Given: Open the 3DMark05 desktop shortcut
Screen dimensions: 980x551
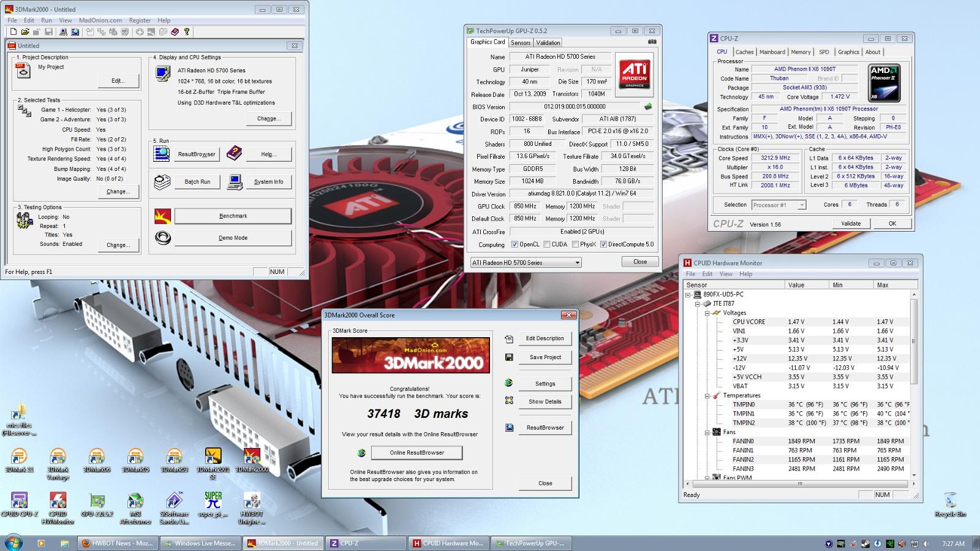Looking at the screenshot, I should point(135,461).
